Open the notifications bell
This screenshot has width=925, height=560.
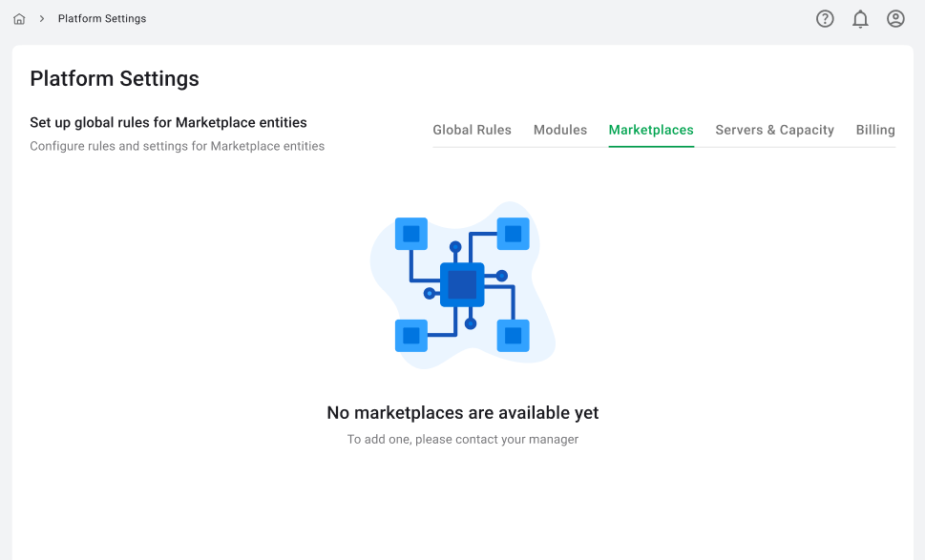pos(860,19)
